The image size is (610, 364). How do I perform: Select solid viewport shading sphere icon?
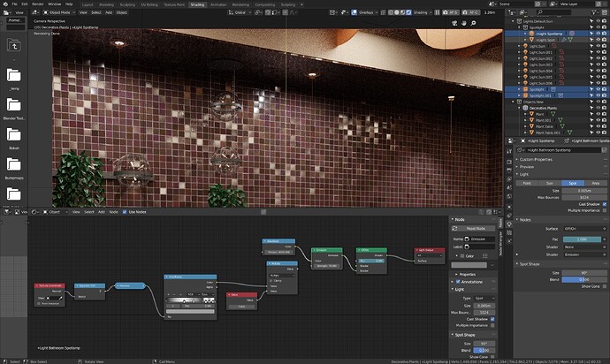(397, 12)
